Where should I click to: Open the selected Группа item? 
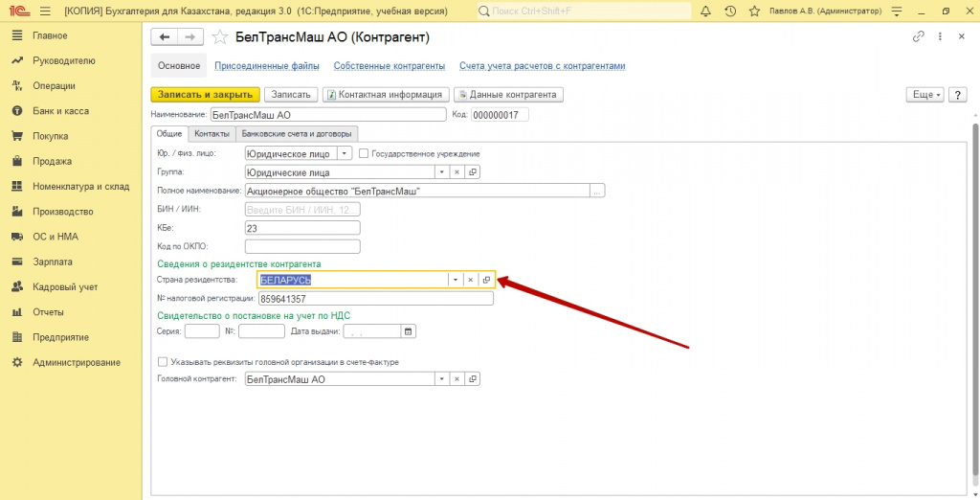[x=473, y=172]
